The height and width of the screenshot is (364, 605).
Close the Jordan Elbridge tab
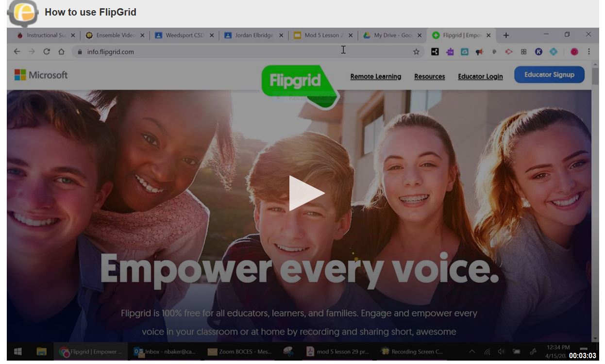pos(281,35)
